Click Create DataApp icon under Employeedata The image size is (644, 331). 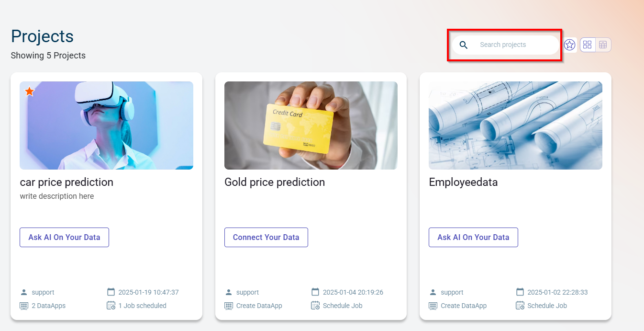pos(433,306)
